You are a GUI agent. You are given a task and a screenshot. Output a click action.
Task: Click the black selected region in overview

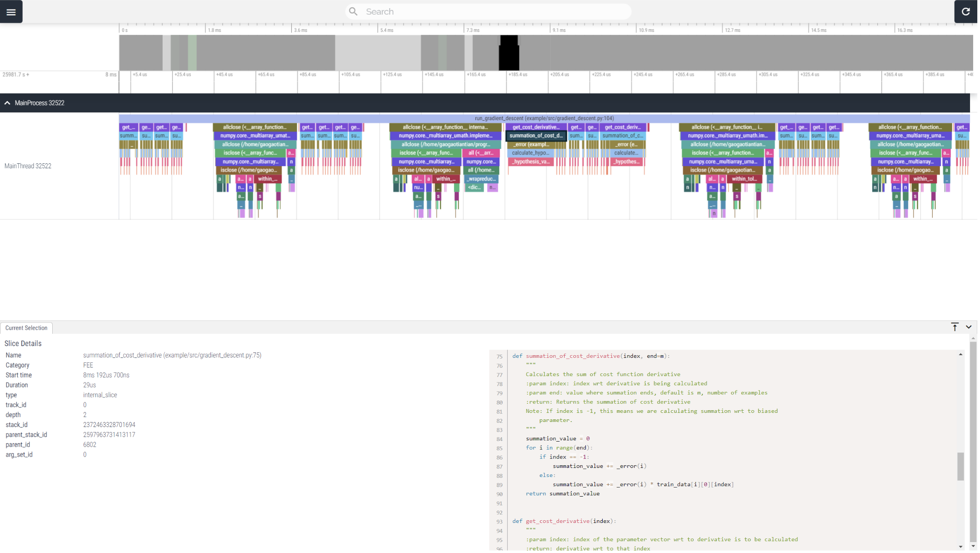(509, 53)
